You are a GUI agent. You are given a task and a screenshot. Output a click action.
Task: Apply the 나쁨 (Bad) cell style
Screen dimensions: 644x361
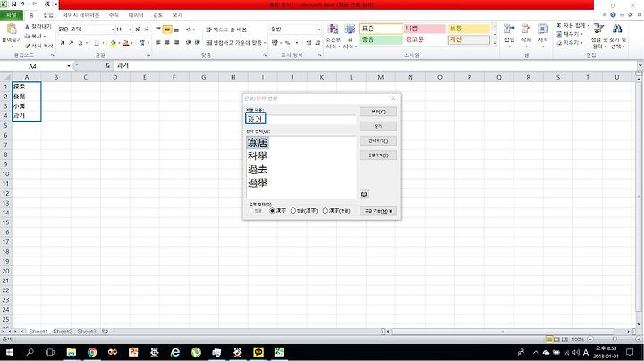(424, 29)
